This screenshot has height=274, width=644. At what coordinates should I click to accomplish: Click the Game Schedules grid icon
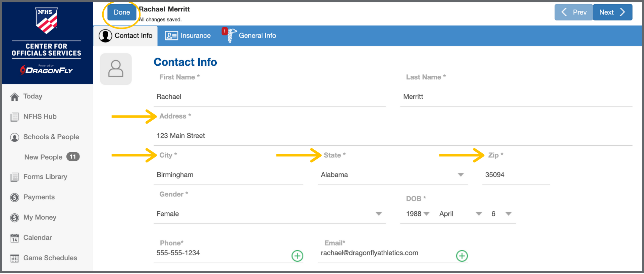pyautogui.click(x=14, y=258)
